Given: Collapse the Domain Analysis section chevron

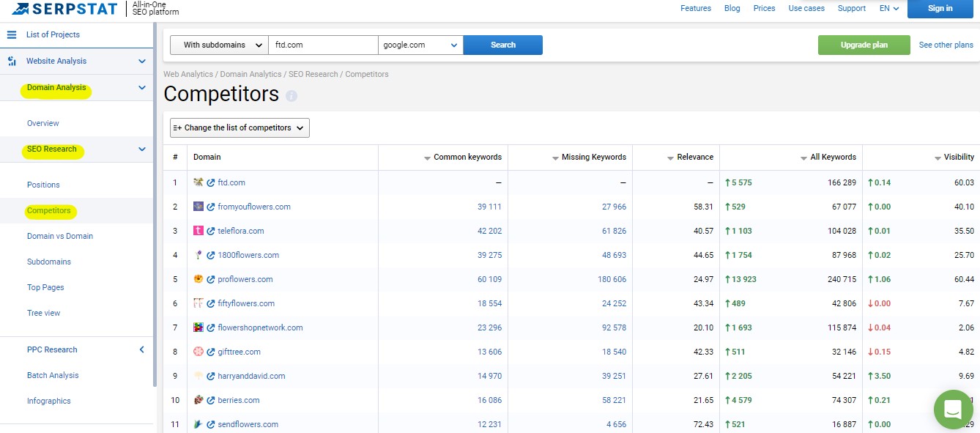Looking at the screenshot, I should coord(142,88).
